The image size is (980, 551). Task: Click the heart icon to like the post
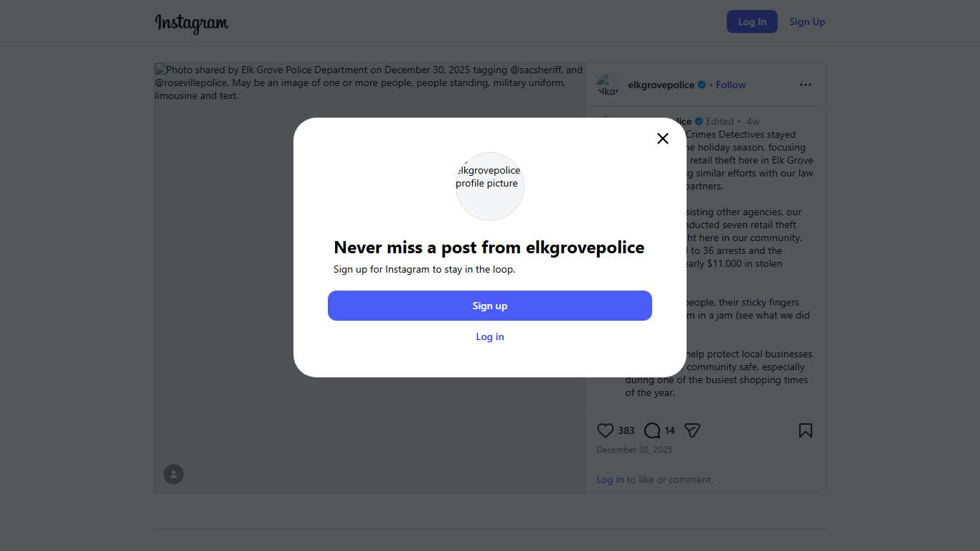click(606, 430)
